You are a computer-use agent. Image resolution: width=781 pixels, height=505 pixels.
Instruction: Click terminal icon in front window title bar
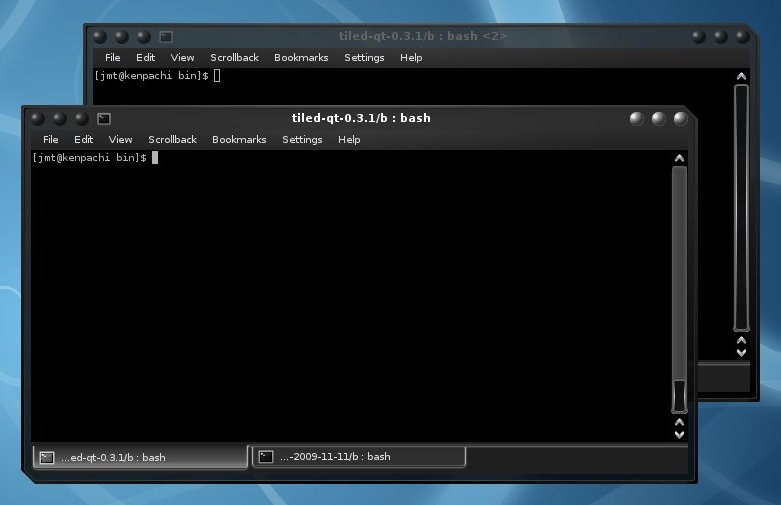click(x=104, y=119)
